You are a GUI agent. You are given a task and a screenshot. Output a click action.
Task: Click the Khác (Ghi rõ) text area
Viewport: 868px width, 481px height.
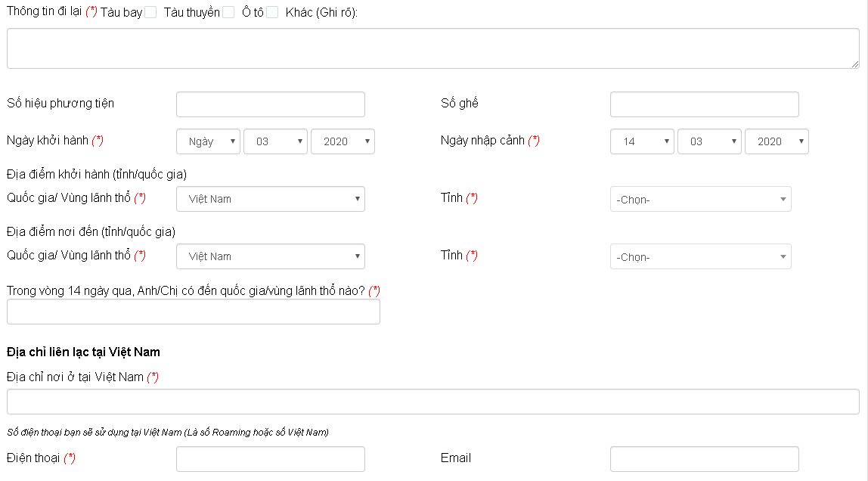[433, 48]
